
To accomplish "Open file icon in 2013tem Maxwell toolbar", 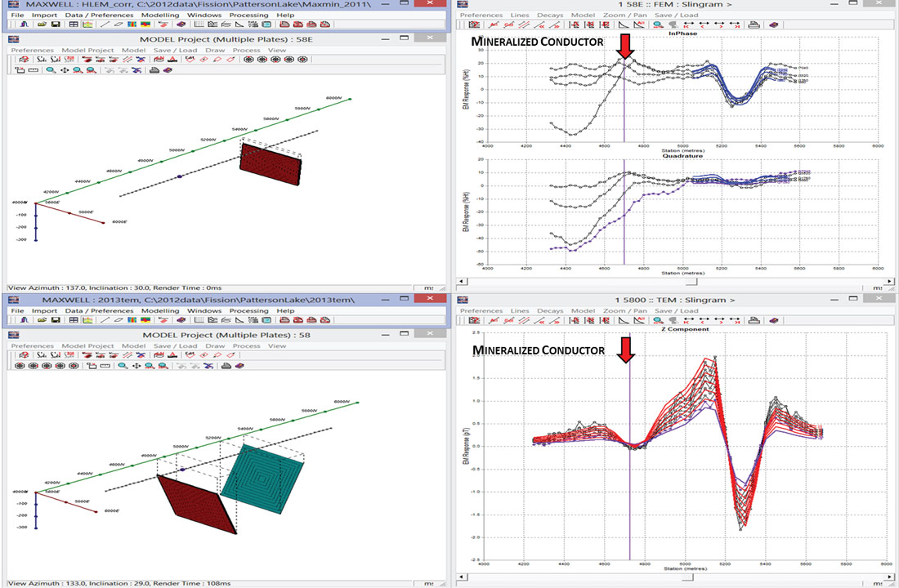I will point(42,320).
